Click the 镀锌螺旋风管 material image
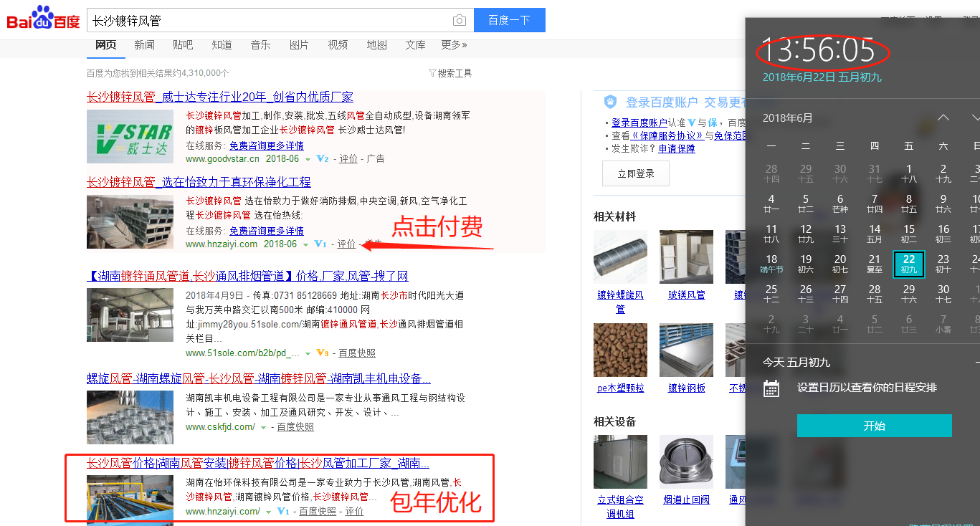980x526 pixels. pos(620,257)
